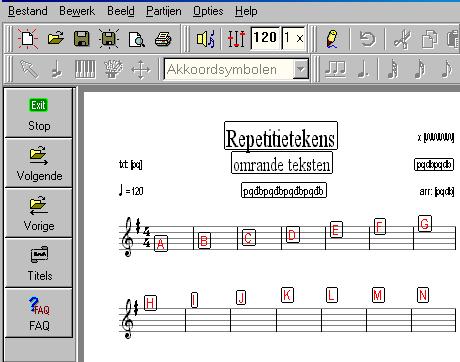Open the Beeld menu
The width and height of the screenshot is (460, 362).
121,11
